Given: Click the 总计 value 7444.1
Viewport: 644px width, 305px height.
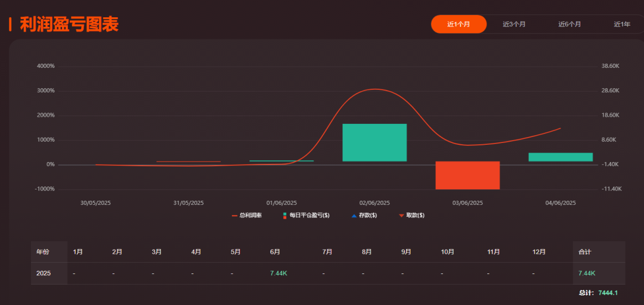Looking at the screenshot, I should pyautogui.click(x=608, y=293).
